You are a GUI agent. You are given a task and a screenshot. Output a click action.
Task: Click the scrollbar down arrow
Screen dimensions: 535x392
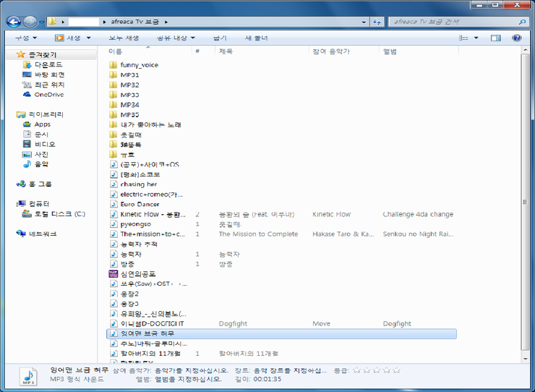(525, 358)
